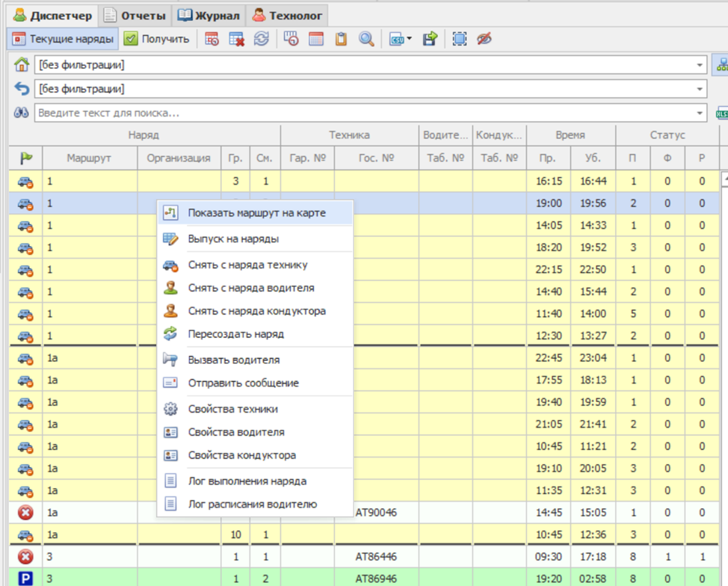Click the clipboard icon in toolbar
This screenshot has height=586, width=728.
(x=341, y=39)
